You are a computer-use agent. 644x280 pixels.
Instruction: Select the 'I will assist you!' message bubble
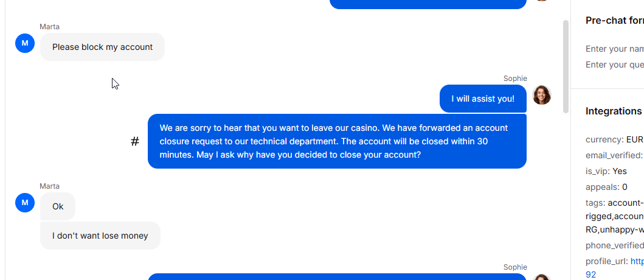(x=483, y=99)
